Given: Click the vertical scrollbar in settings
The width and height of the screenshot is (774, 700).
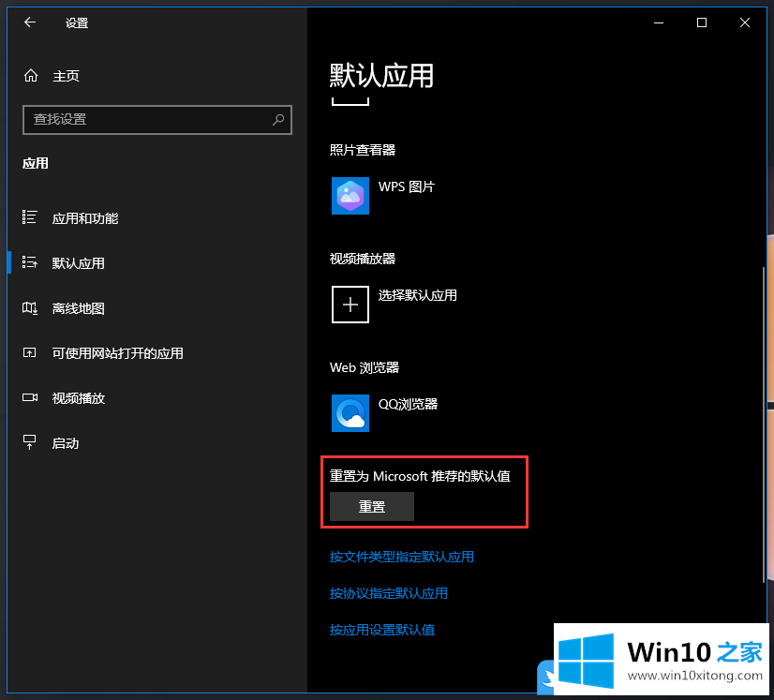Looking at the screenshot, I should pyautogui.click(x=764, y=424).
